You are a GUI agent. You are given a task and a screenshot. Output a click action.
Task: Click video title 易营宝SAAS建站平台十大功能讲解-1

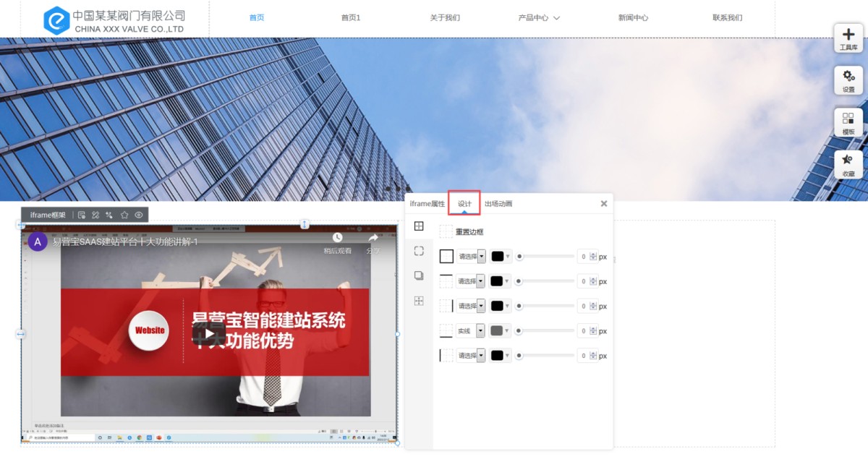click(125, 241)
